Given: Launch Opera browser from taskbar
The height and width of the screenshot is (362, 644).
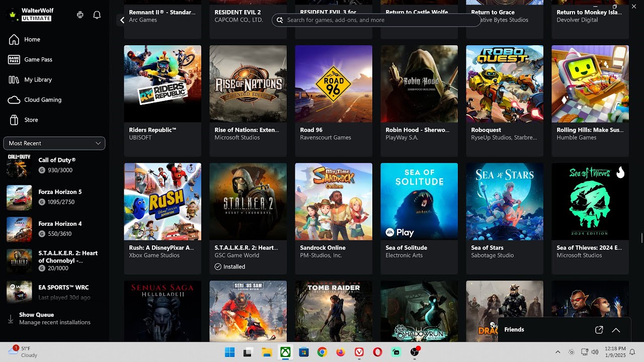Looking at the screenshot, I should 377,352.
